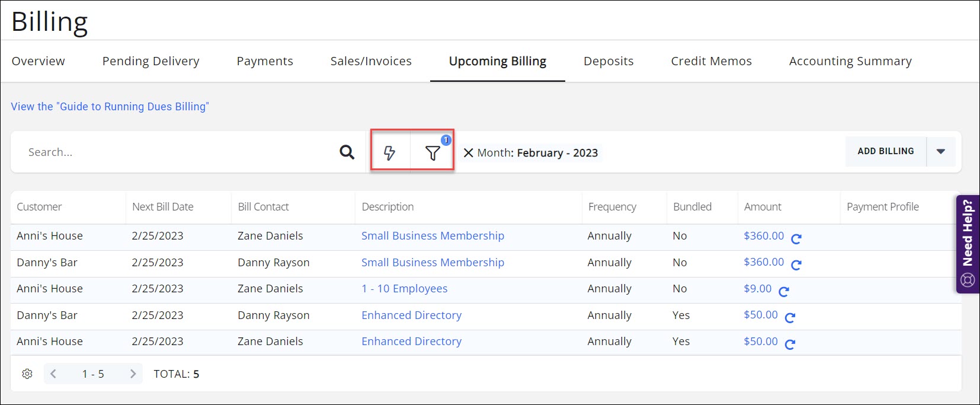Click refresh icon next to Anni's House $360.00
Image resolution: width=980 pixels, height=405 pixels.
point(796,238)
